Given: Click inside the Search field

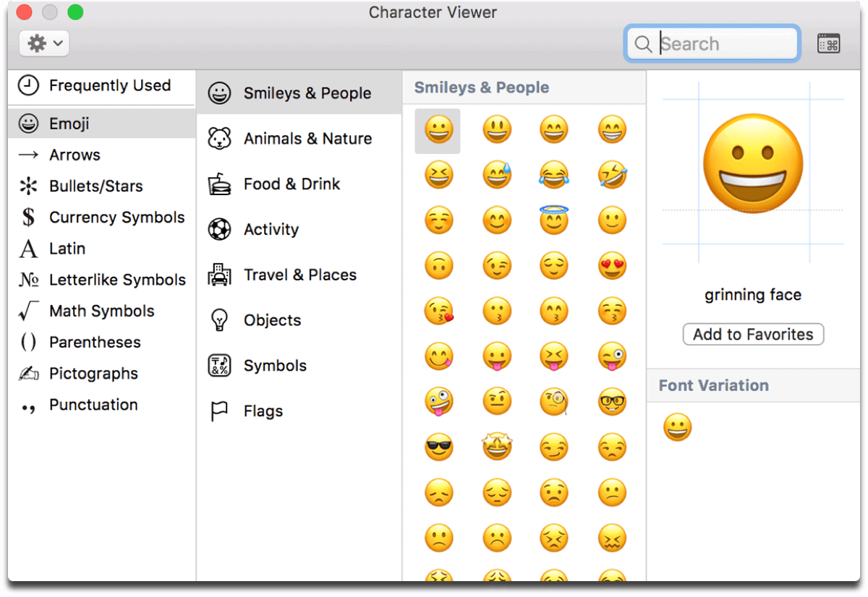Looking at the screenshot, I should point(723,44).
